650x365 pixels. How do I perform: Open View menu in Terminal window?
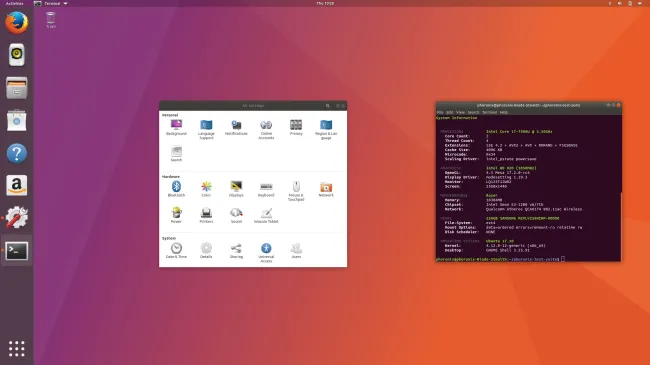tap(460, 112)
